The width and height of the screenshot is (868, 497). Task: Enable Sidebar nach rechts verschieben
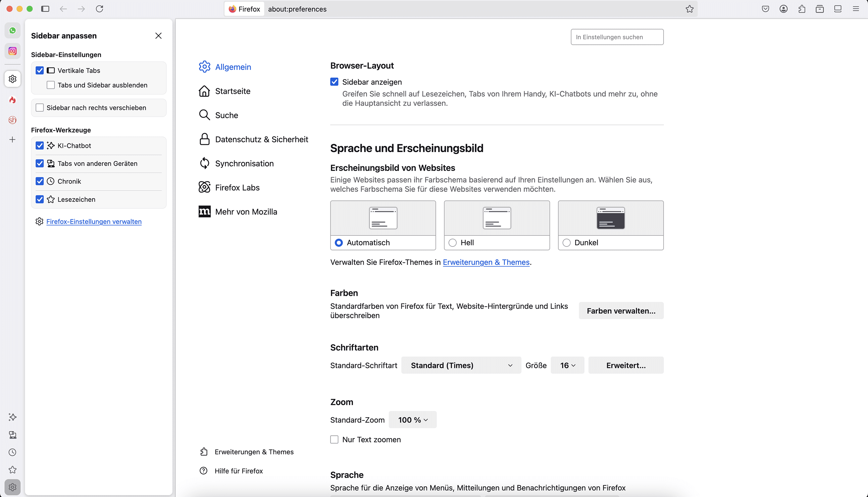(40, 108)
